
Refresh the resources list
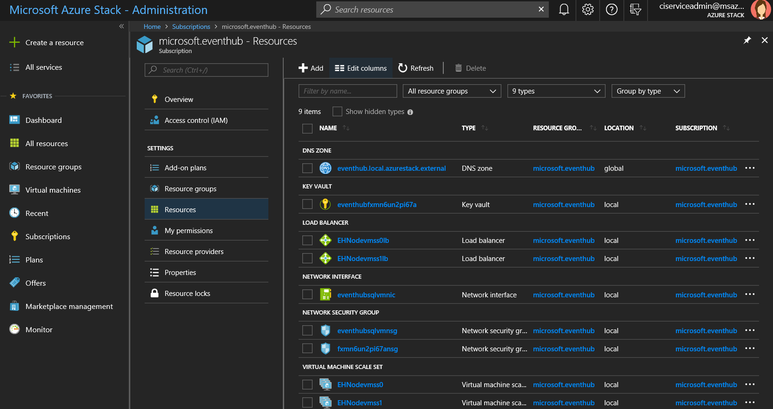(416, 68)
